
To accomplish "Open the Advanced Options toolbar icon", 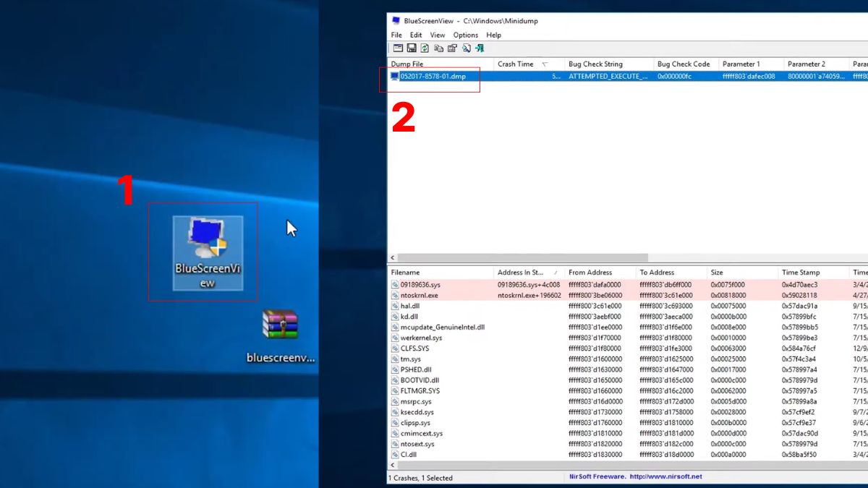I will pos(397,48).
